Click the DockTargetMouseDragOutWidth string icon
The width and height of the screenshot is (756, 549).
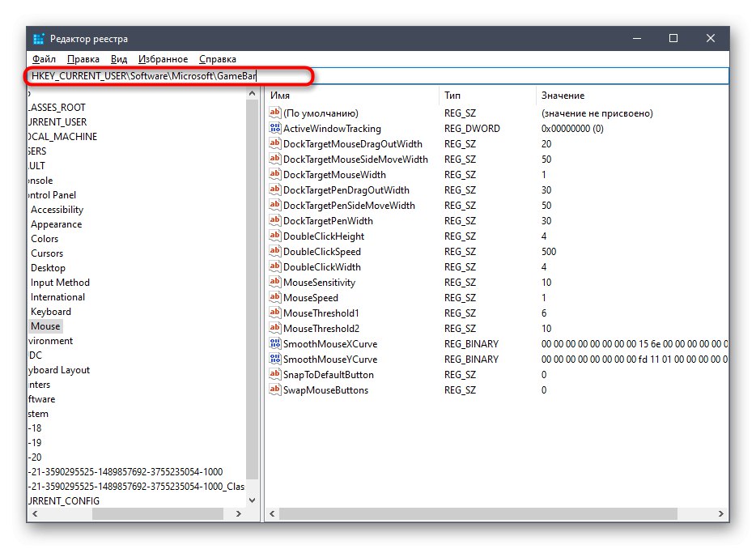click(x=275, y=144)
